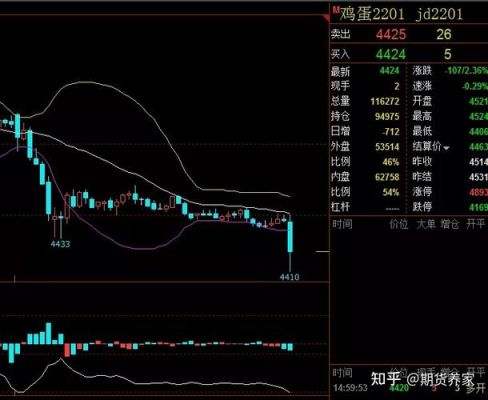Image resolution: width=488 pixels, height=400 pixels.
Task: Click the red triangle marker at chart corner
Action: coord(326,18)
